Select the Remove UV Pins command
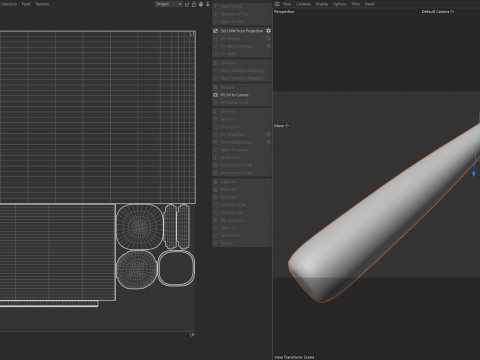This screenshot has width=480, height=360. (242, 14)
